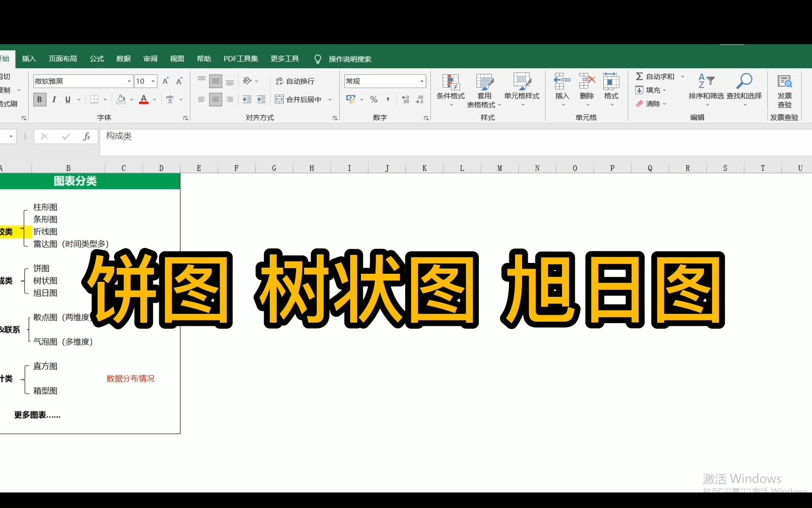This screenshot has height=508, width=812.
Task: Switch to 数据 tab
Action: pos(124,59)
